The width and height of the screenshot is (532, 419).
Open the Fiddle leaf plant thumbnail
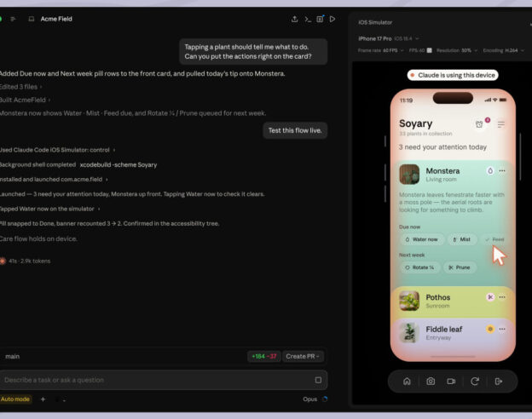click(409, 332)
